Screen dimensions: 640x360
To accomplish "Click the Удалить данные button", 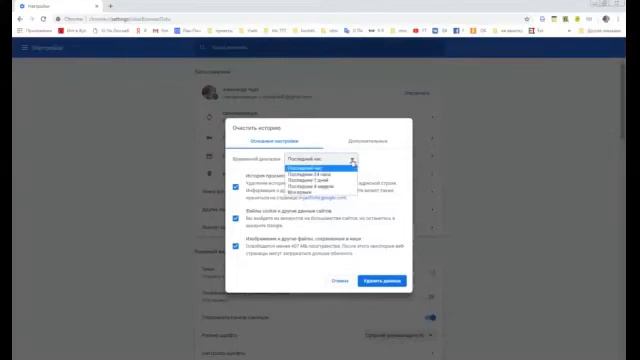I will click(382, 281).
